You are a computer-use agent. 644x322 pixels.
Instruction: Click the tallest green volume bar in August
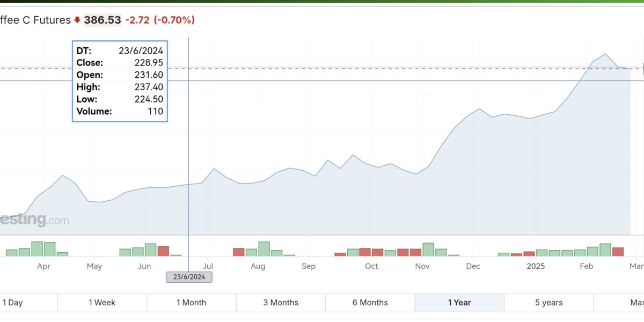(x=264, y=249)
